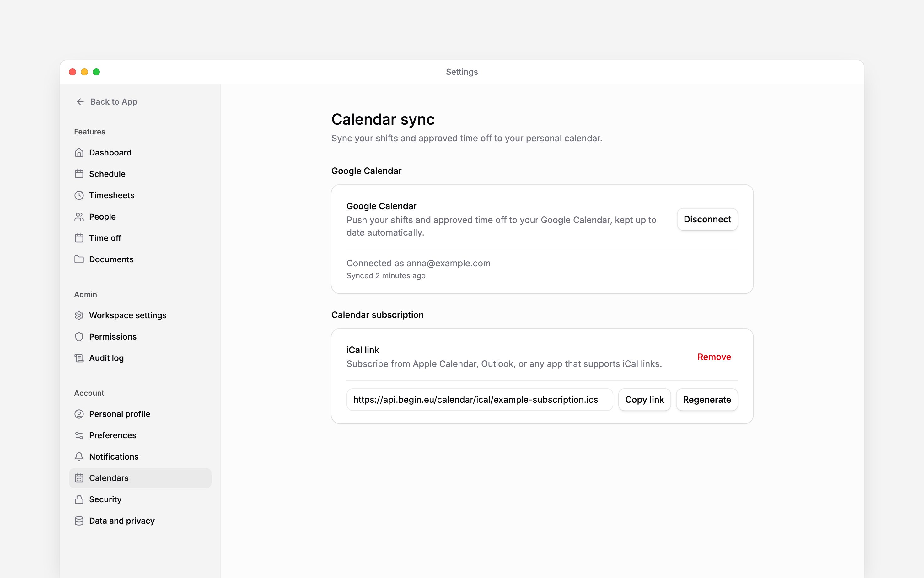
Task: Click the Timesheets clock icon
Action: (x=79, y=195)
